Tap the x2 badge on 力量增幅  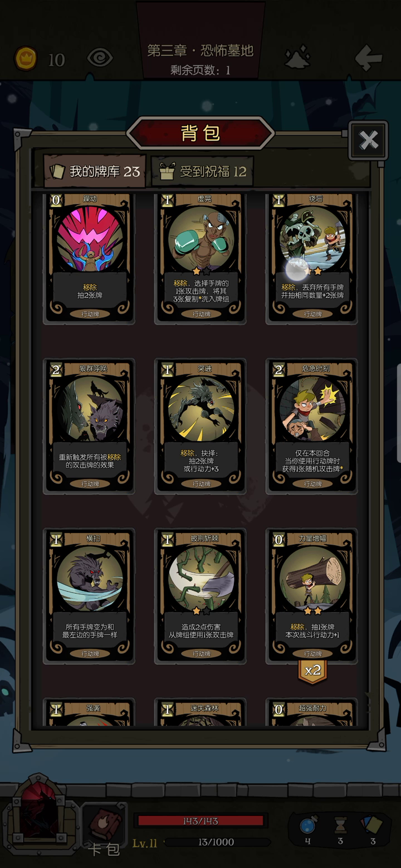point(312,670)
